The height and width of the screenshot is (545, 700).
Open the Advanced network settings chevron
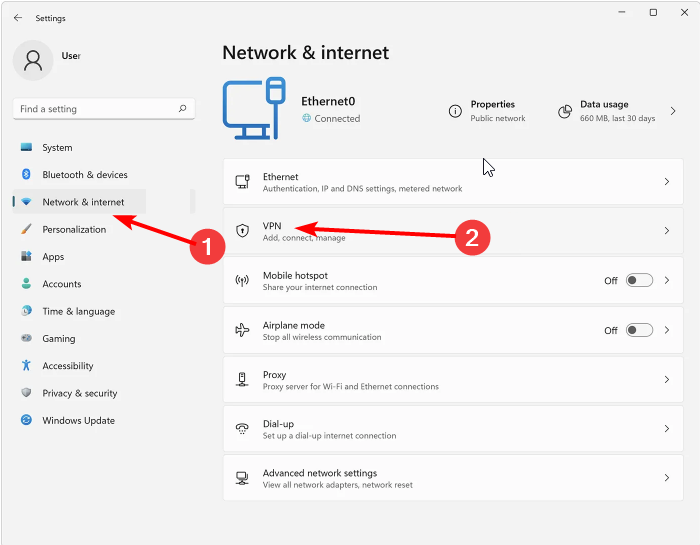pyautogui.click(x=667, y=478)
